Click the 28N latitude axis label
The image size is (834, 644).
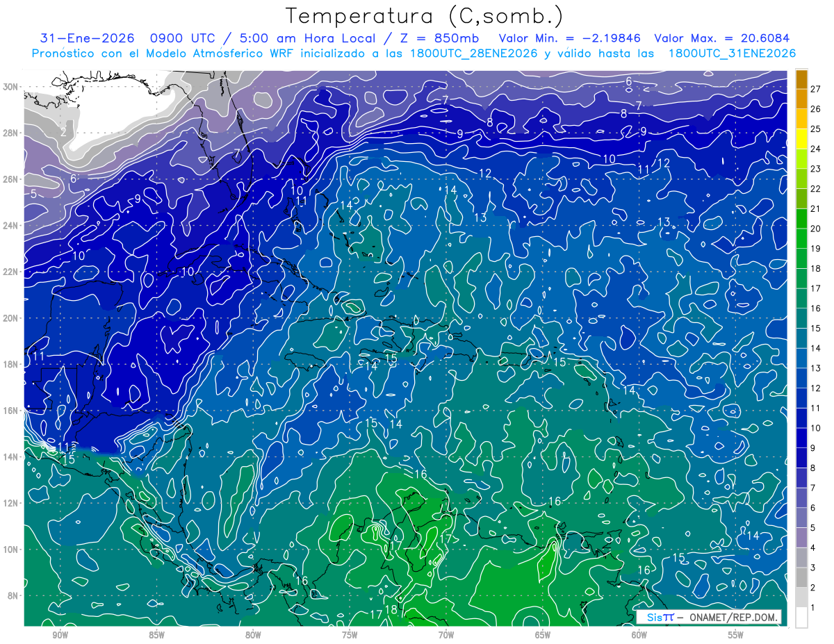coord(11,133)
